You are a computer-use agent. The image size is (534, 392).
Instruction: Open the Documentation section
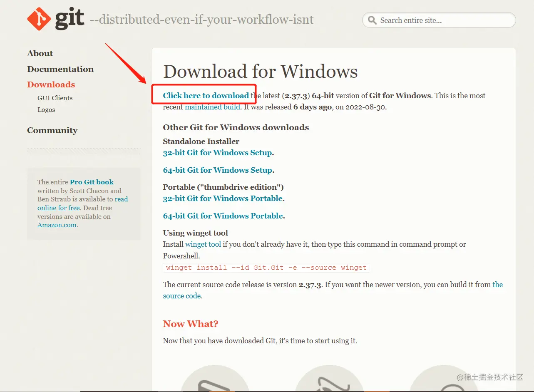60,69
